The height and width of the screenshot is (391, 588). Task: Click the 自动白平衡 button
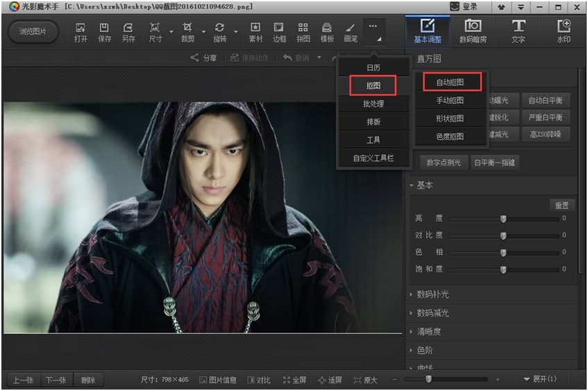pyautogui.click(x=546, y=101)
